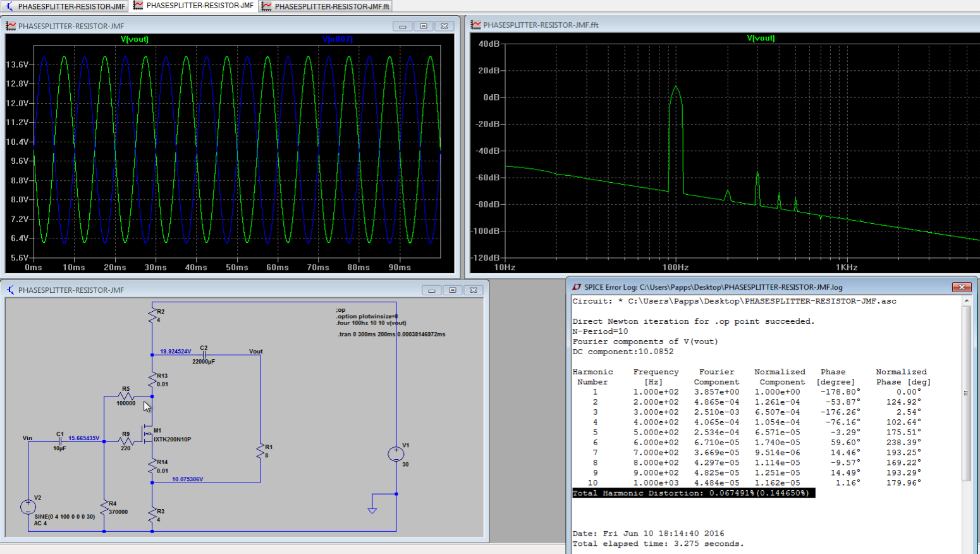This screenshot has width=980, height=554.
Task: Click the 10.075306V node voltage label
Action: pos(188,479)
